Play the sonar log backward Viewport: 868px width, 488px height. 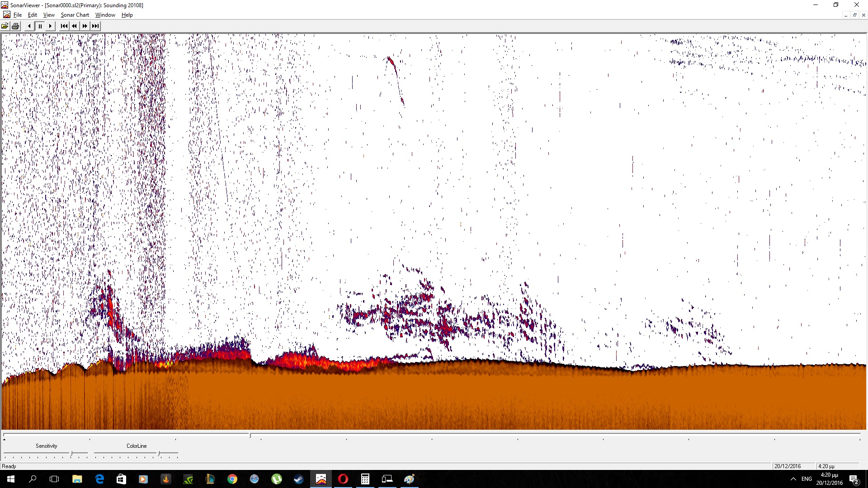29,26
